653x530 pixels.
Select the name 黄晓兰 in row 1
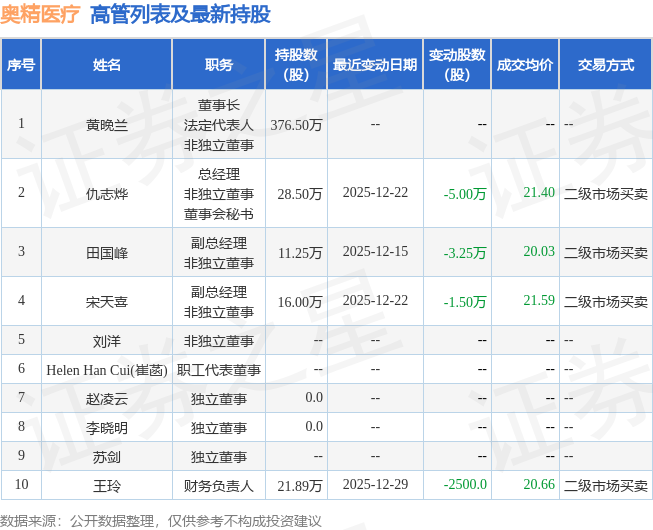pyautogui.click(x=107, y=125)
